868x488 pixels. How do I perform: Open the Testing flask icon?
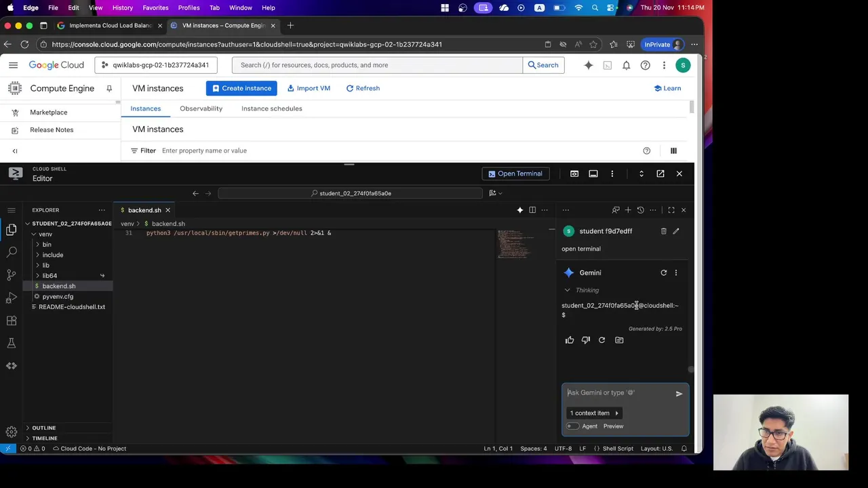tap(12, 344)
